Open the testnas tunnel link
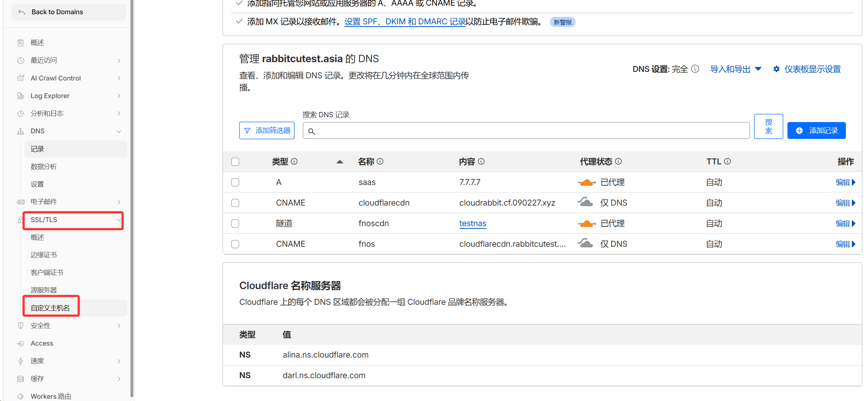 473,224
